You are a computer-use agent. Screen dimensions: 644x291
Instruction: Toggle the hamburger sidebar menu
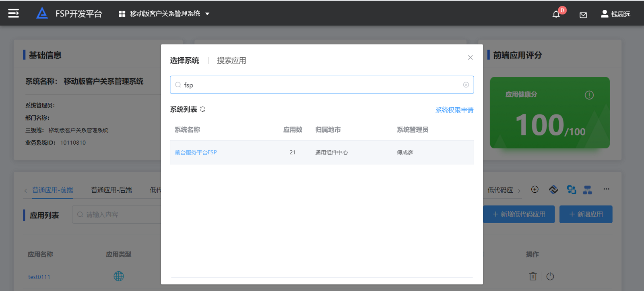click(x=14, y=14)
